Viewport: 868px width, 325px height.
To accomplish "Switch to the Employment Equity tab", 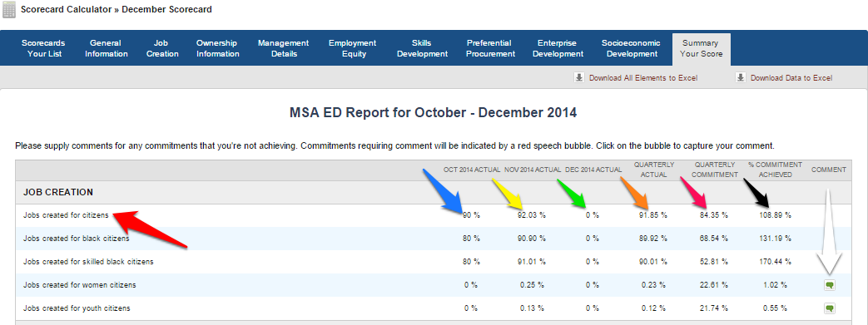I will [x=352, y=48].
